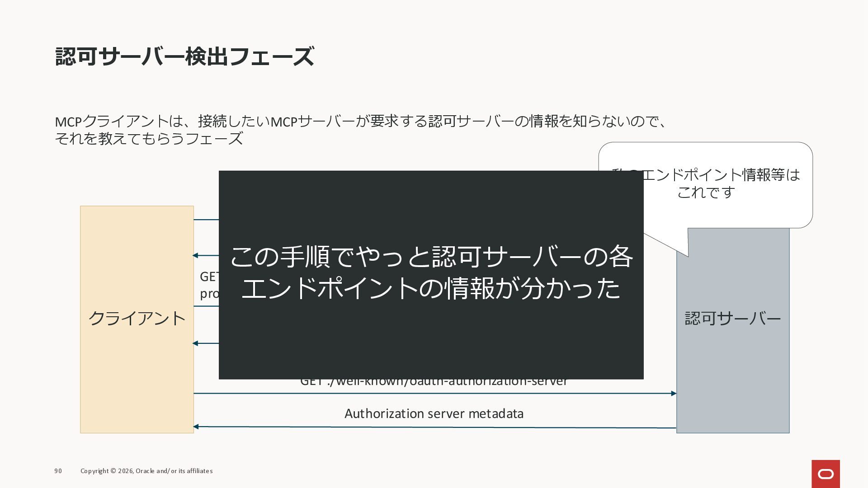Click overlay text line エンドポイントの情報が分かった
868x488 pixels.
pos(430,288)
